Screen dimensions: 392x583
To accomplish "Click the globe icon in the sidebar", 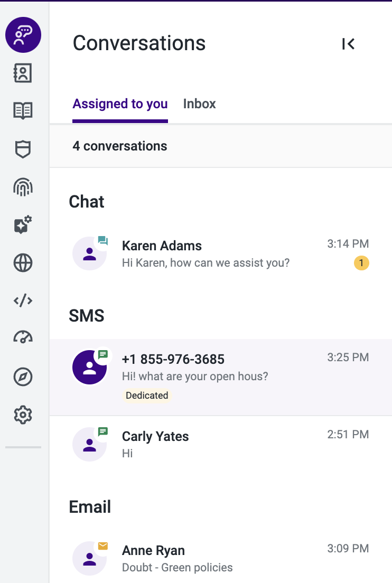I will [23, 263].
